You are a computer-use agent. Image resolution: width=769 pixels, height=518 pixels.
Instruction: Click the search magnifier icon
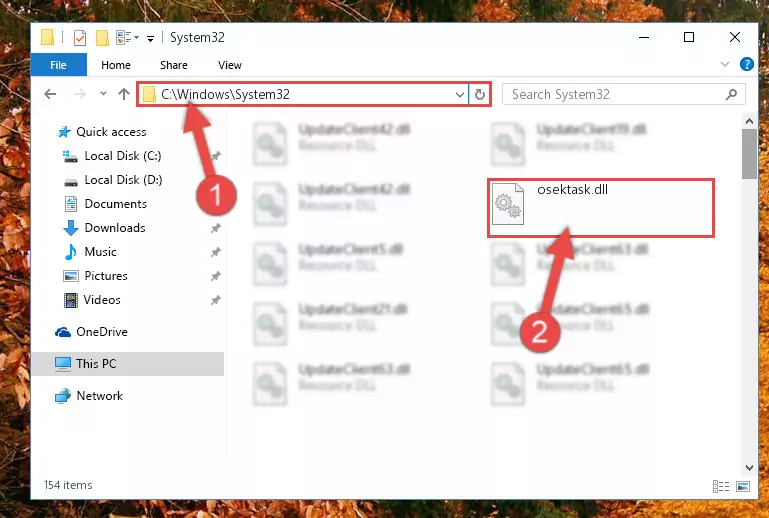[x=731, y=94]
